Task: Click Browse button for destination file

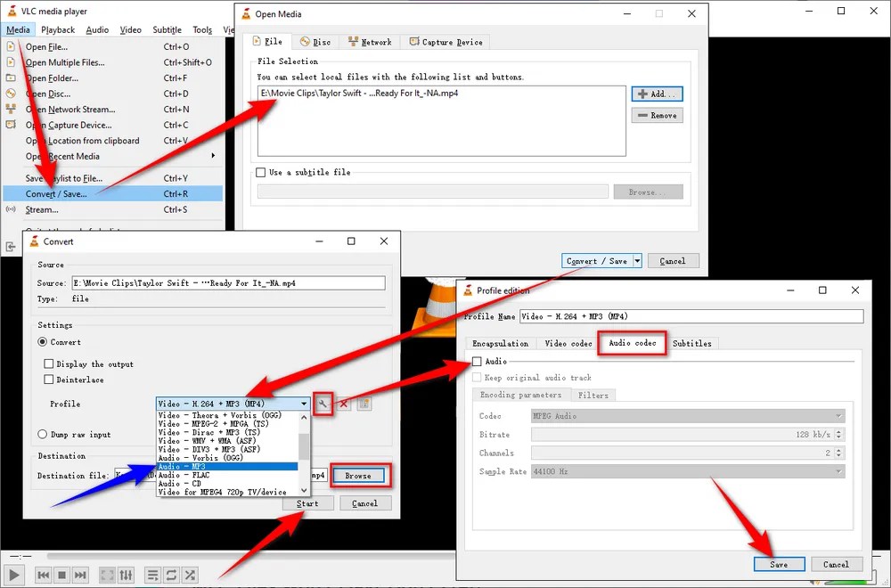Action: pos(358,476)
